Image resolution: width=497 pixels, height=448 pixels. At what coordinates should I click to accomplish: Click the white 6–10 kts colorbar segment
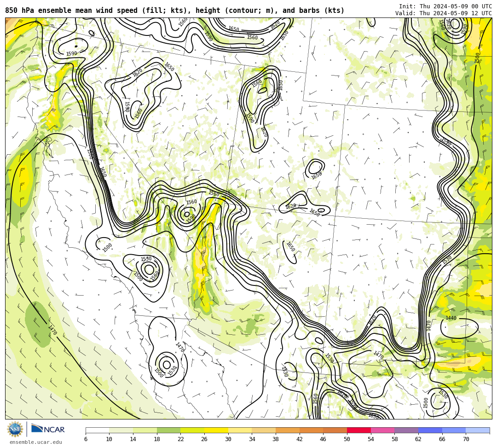pos(97,430)
